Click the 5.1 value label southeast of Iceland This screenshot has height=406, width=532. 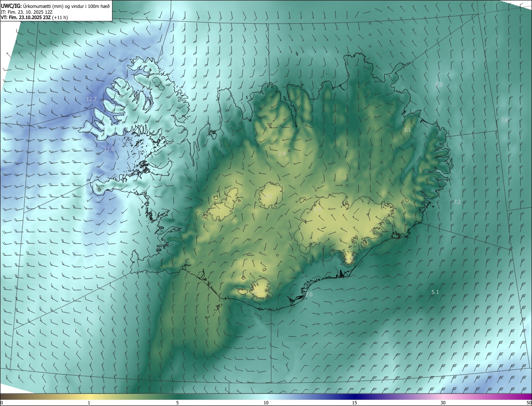[435, 292]
